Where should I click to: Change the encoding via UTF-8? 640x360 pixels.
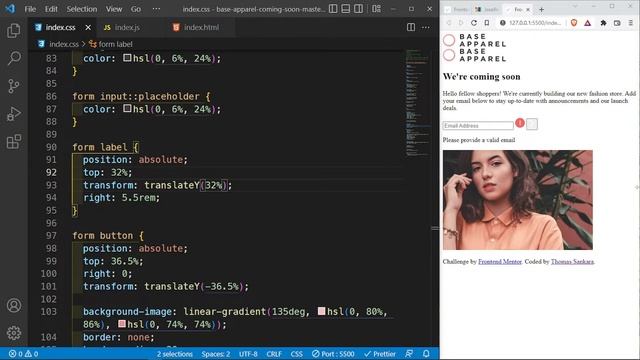(248, 354)
